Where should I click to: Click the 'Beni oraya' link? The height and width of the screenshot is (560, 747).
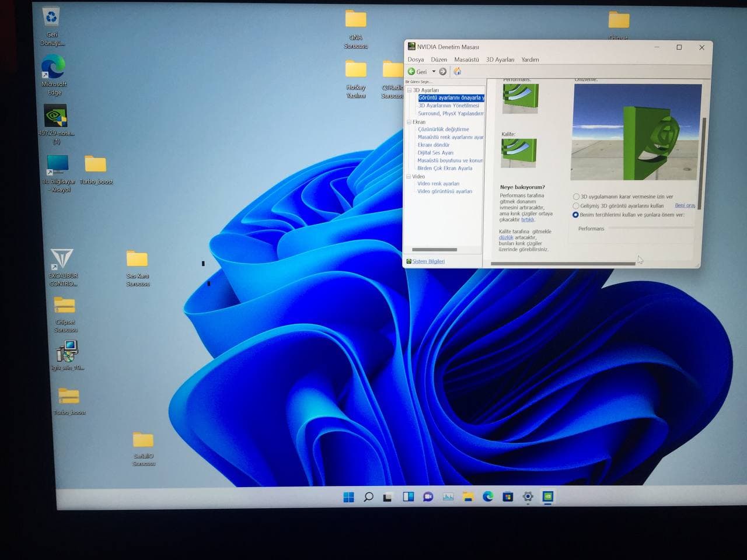coord(685,205)
